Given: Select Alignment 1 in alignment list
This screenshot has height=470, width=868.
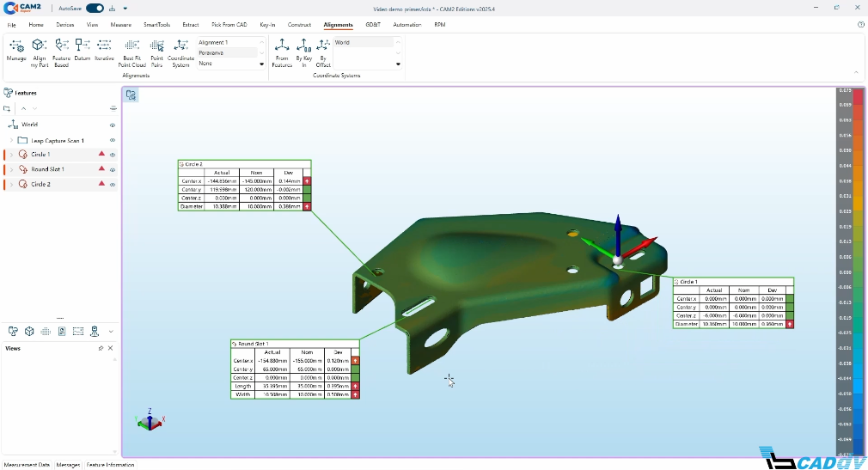Looking at the screenshot, I should (227, 43).
